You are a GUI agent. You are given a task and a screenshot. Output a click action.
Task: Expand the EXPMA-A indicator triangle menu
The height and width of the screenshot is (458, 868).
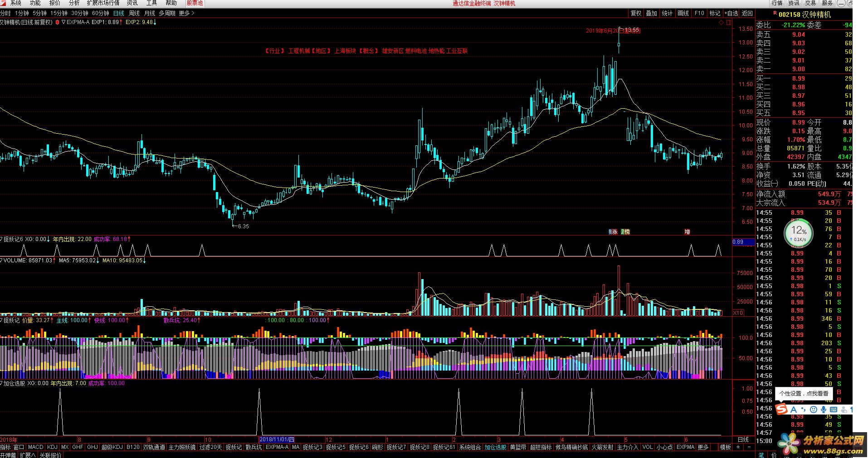tap(63, 22)
